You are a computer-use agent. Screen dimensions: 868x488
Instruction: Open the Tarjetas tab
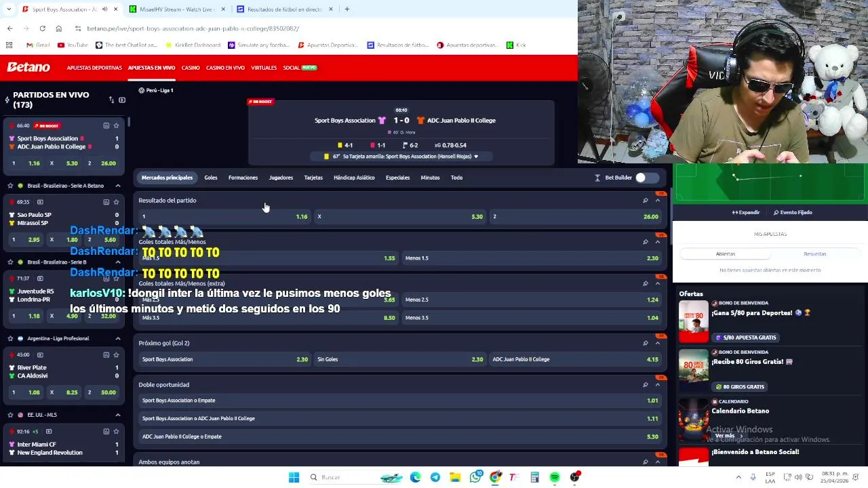click(x=313, y=178)
